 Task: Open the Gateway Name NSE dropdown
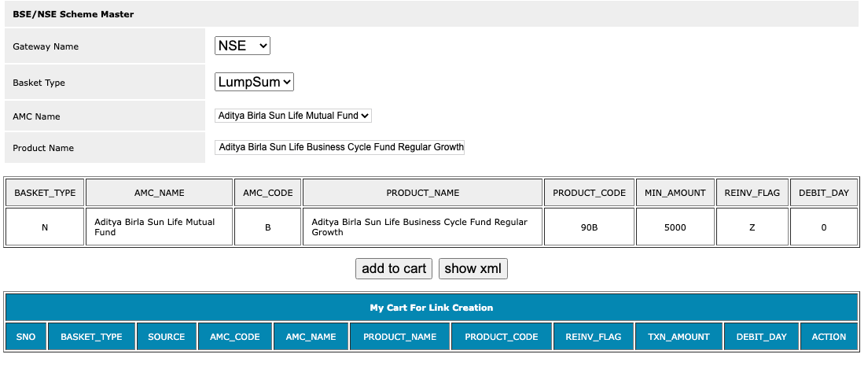[242, 46]
